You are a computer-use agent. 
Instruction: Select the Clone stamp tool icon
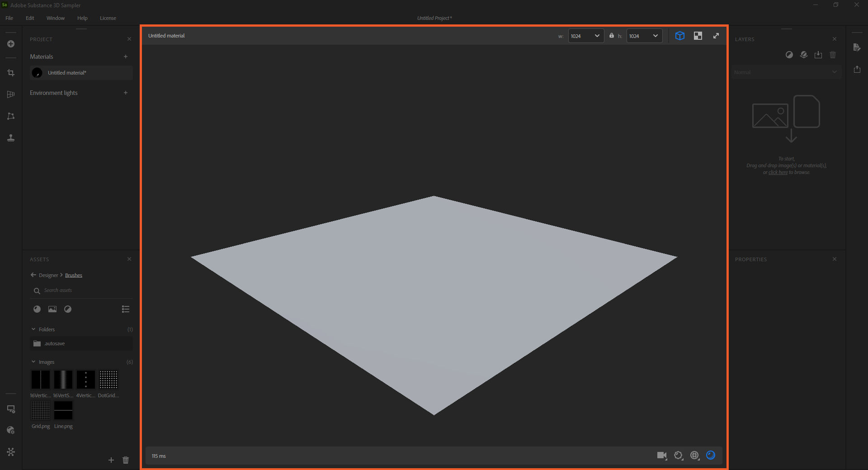pyautogui.click(x=11, y=138)
